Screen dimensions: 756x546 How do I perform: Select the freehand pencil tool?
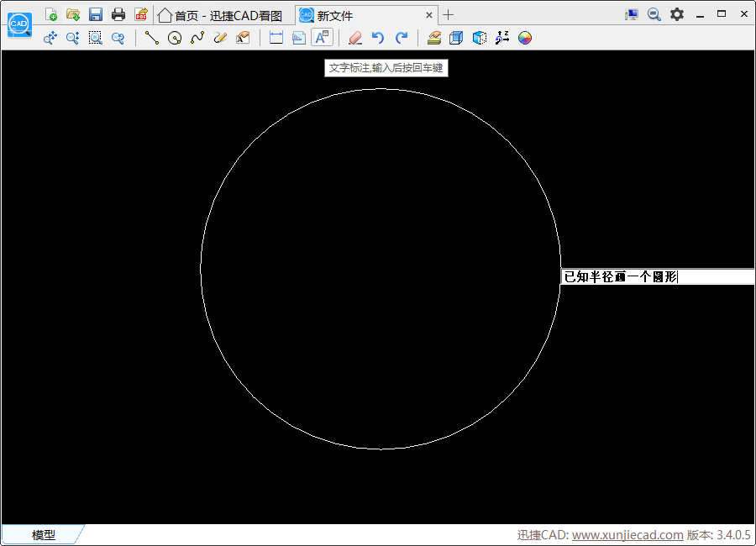coord(220,38)
